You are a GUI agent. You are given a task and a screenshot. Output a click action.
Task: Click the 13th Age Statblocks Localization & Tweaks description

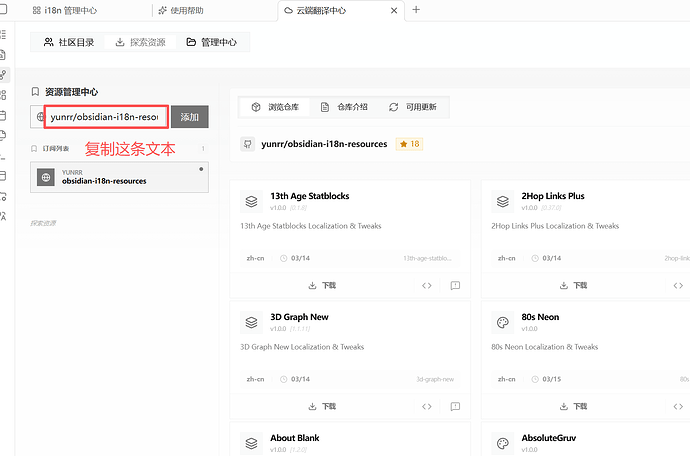pos(311,226)
